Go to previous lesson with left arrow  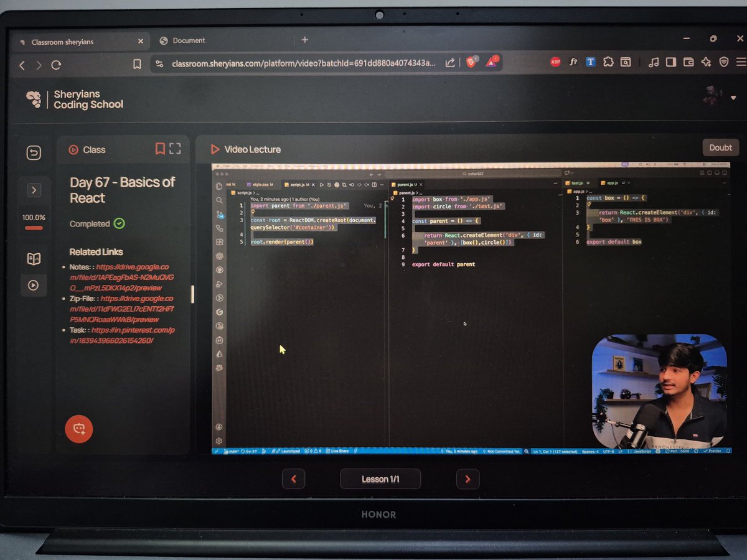point(294,479)
